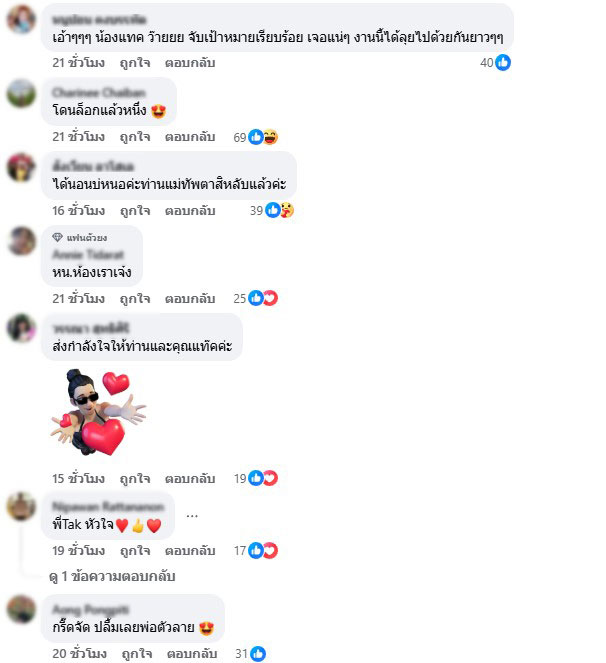
Task: Open the avatar sticker with red hearts
Action: point(99,412)
